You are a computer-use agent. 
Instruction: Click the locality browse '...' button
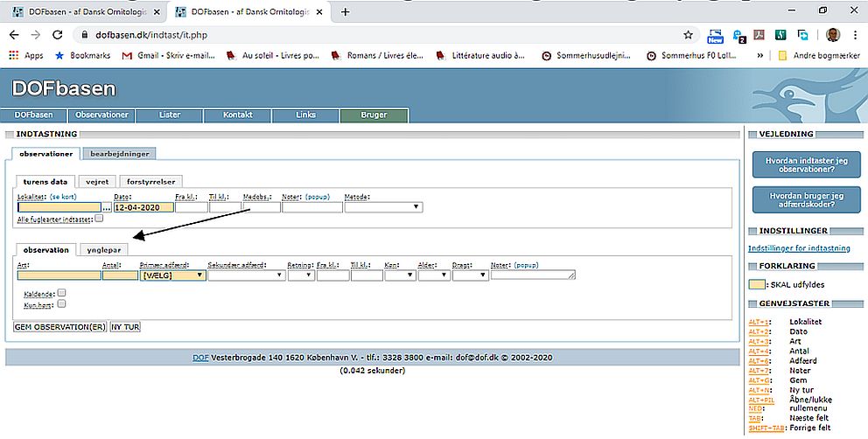click(107, 207)
